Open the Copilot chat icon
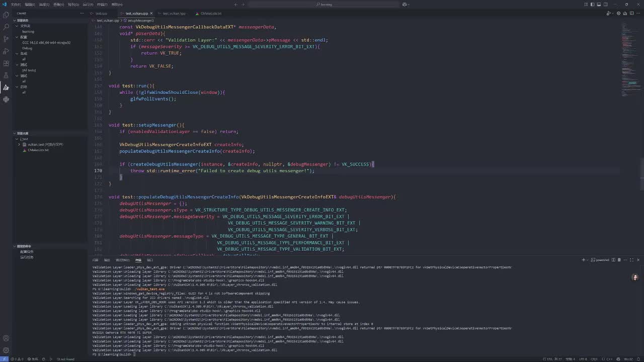The image size is (644, 362). 405,4
